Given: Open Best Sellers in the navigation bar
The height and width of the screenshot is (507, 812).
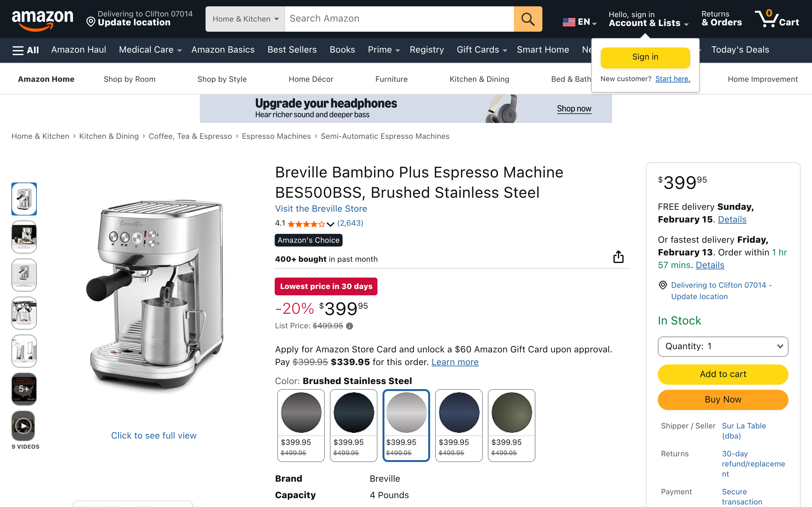Looking at the screenshot, I should pyautogui.click(x=292, y=50).
